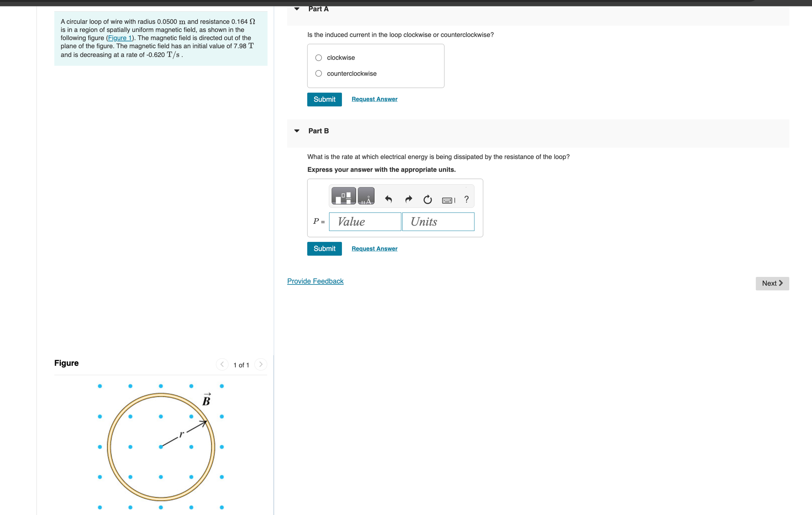Reset the answer using the refresh icon

(x=428, y=199)
